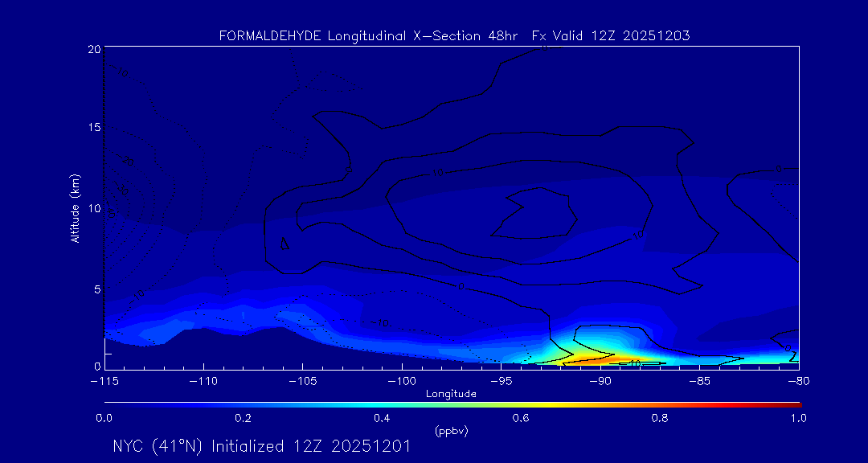
Task: Click the 20 altitude tick label
Action: pos(95,49)
